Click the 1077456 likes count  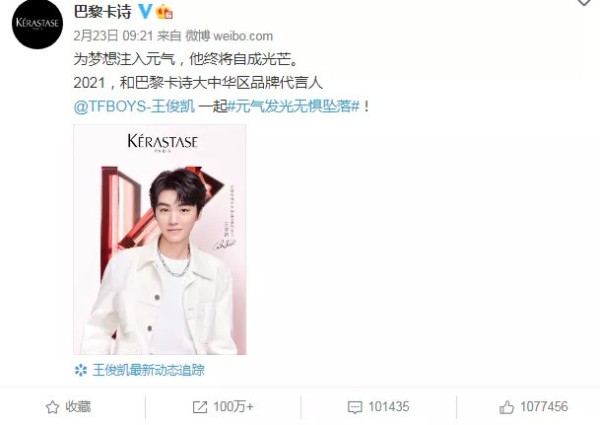point(544,407)
